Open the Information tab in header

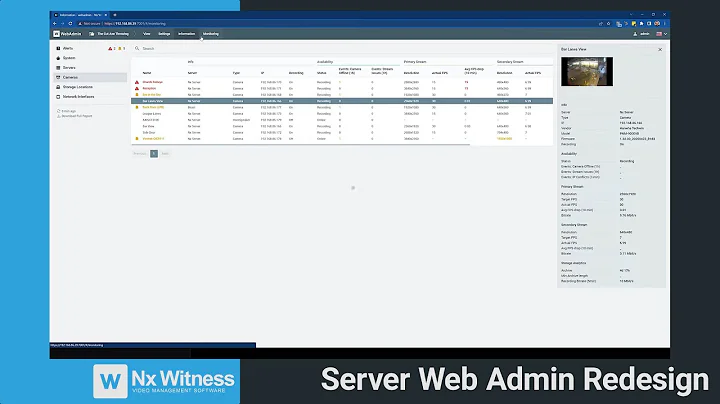coord(186,34)
